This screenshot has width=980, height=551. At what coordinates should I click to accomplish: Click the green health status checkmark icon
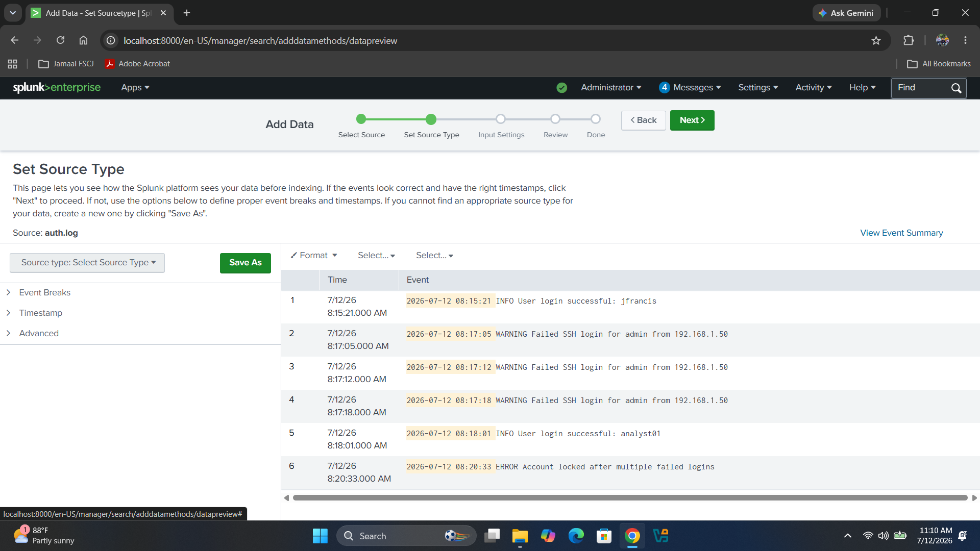coord(561,88)
